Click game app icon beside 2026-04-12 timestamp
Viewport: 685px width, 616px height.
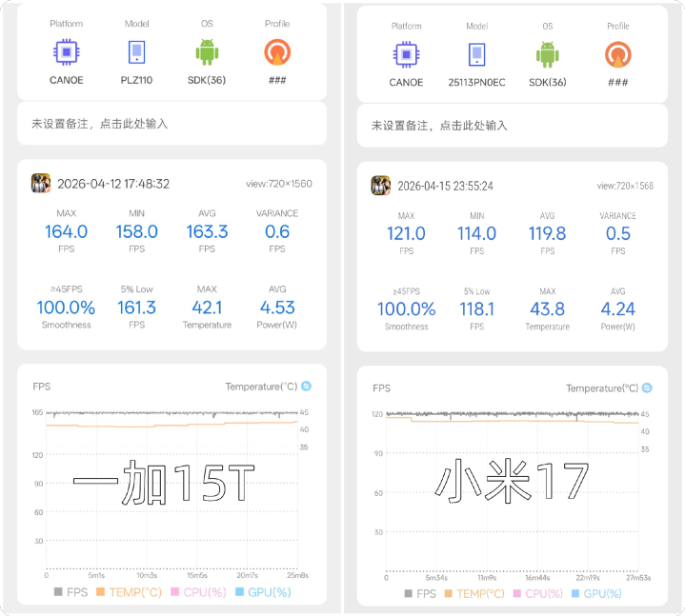point(41,184)
